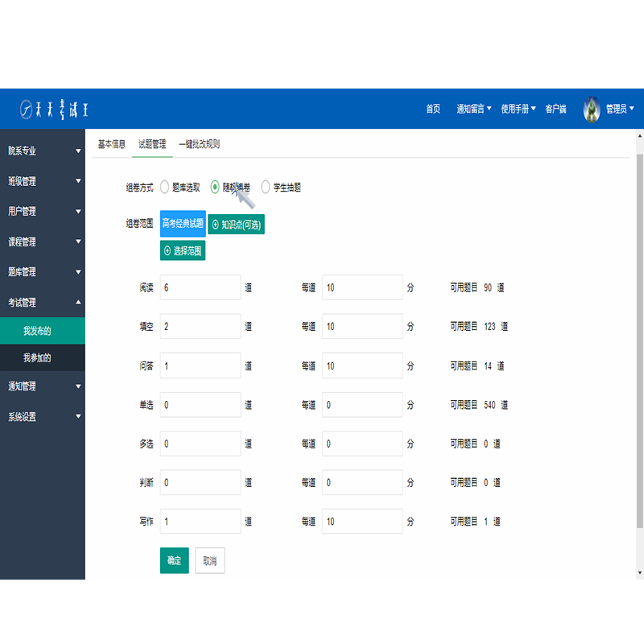Click 阅读 score per question field
Screen dimensions: 644x644
(x=362, y=287)
